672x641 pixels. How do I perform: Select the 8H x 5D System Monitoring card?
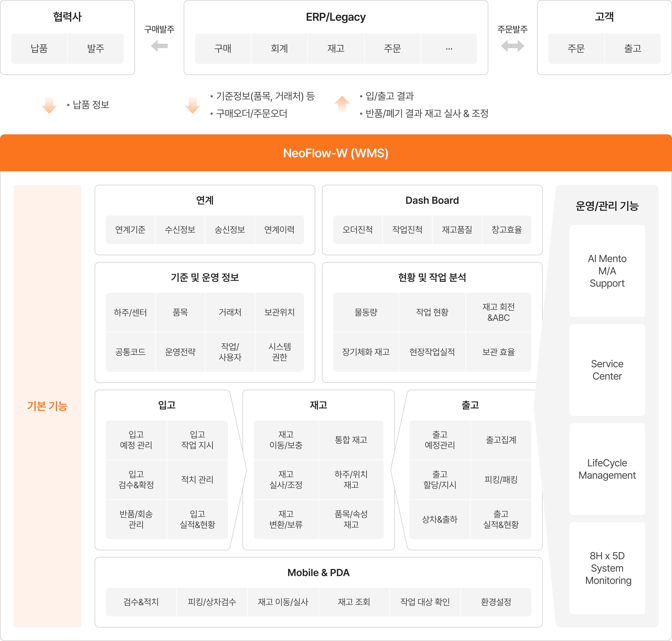click(607, 568)
